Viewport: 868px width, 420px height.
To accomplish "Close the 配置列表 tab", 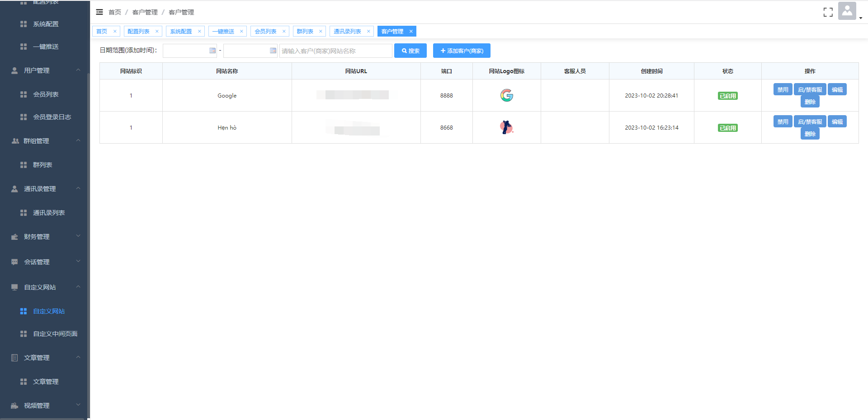I will (157, 32).
